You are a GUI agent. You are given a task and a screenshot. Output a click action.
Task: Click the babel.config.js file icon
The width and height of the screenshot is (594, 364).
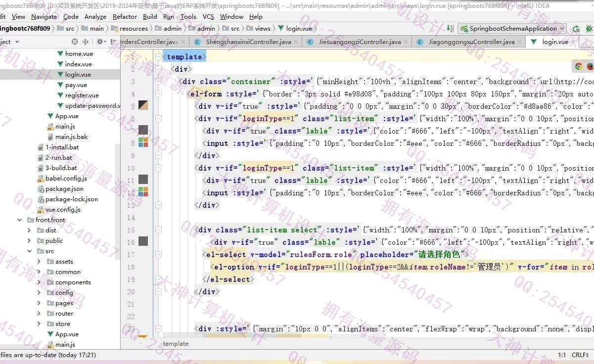(x=41, y=179)
